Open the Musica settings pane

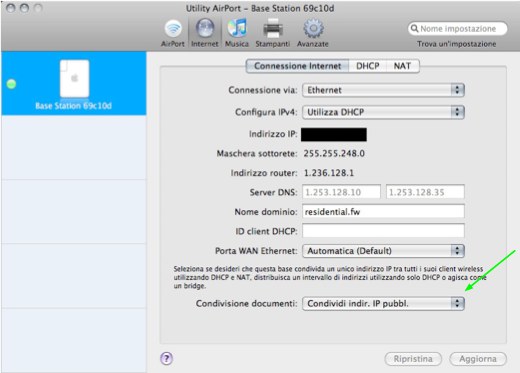[237, 33]
